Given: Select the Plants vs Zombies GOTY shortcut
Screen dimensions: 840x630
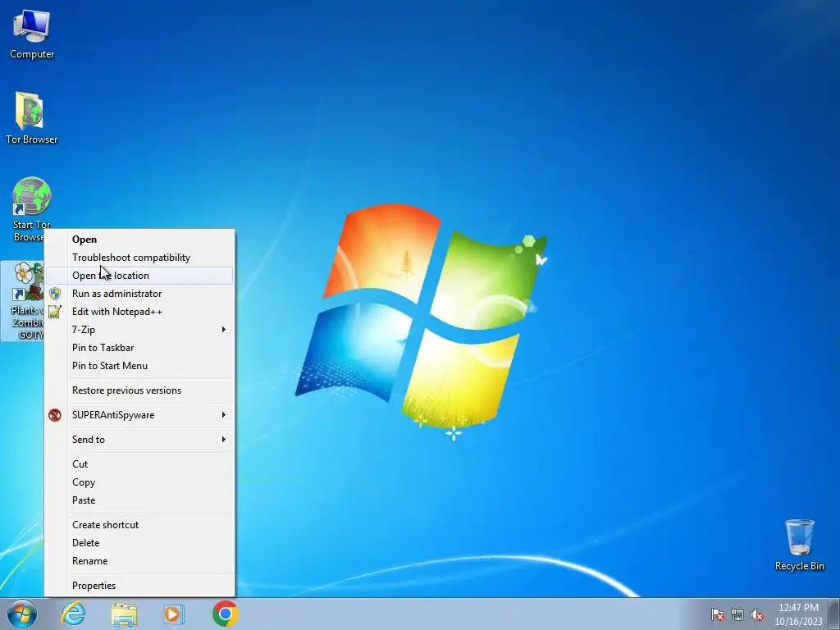Looking at the screenshot, I should click(x=22, y=300).
